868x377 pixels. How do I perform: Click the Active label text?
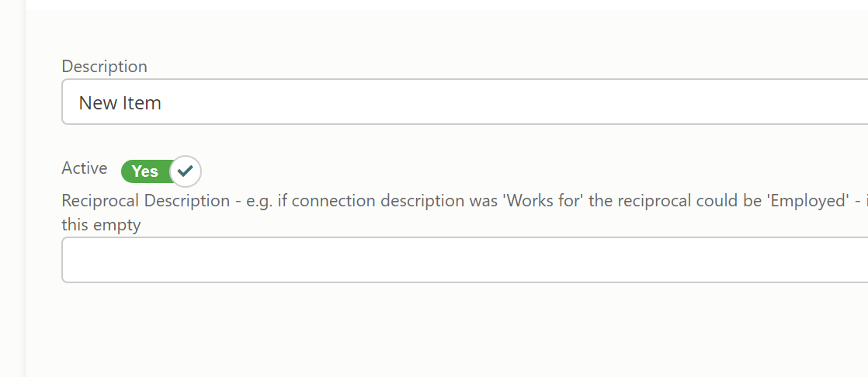84,168
